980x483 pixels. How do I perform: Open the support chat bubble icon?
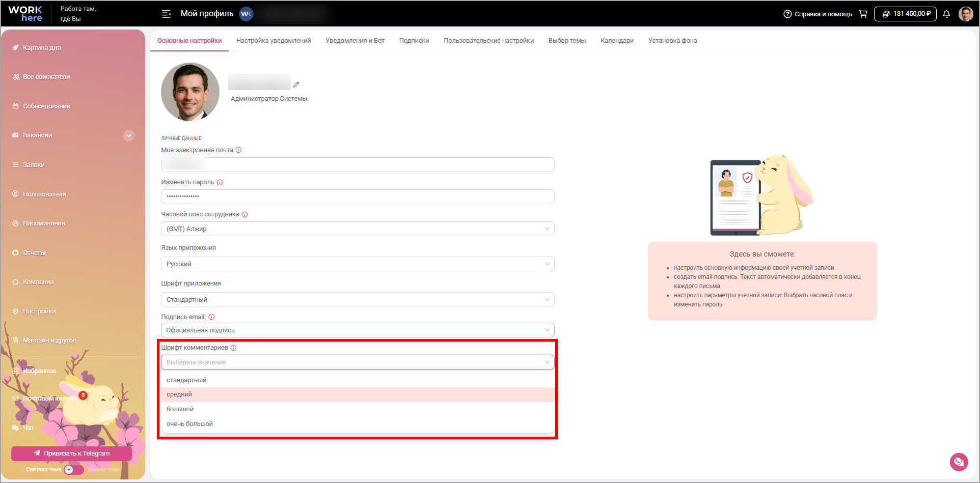click(959, 462)
